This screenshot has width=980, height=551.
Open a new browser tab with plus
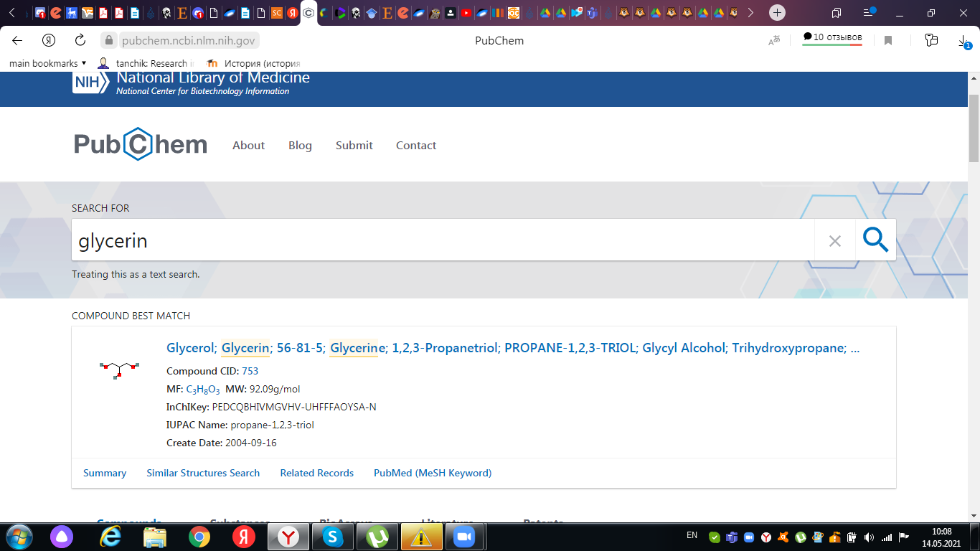click(x=777, y=12)
